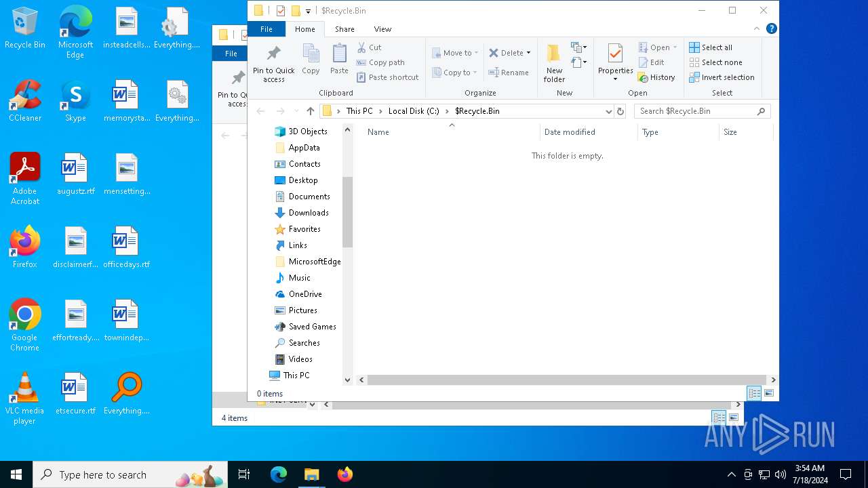
Task: Click the taskbar search box
Action: [x=129, y=474]
